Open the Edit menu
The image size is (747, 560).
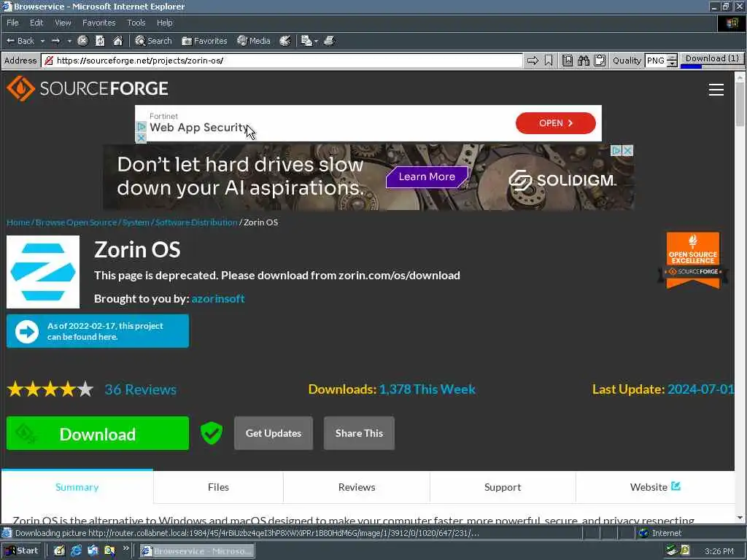(36, 23)
